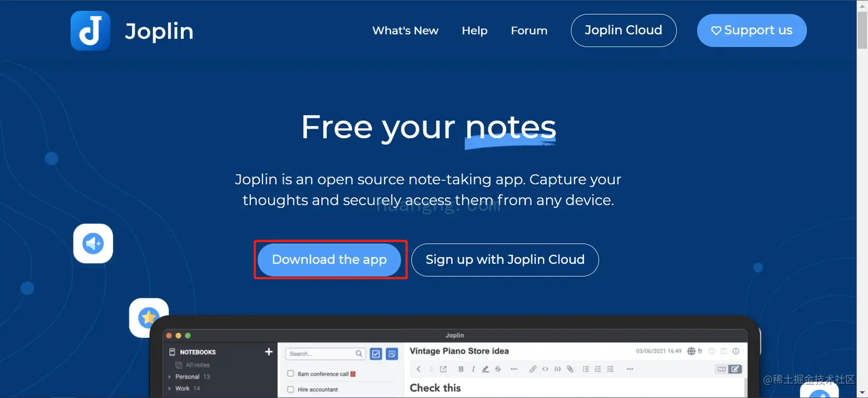Click the yellow minimize dot of the Joplin window

[179, 335]
